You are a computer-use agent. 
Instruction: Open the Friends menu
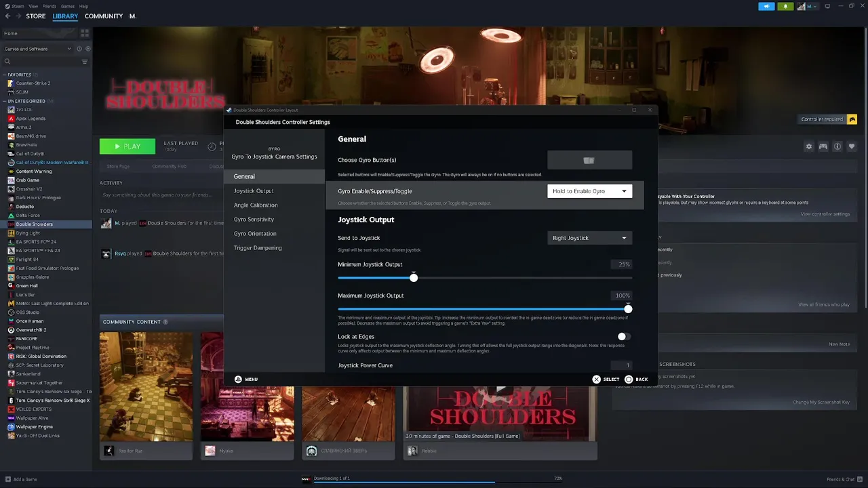click(49, 6)
